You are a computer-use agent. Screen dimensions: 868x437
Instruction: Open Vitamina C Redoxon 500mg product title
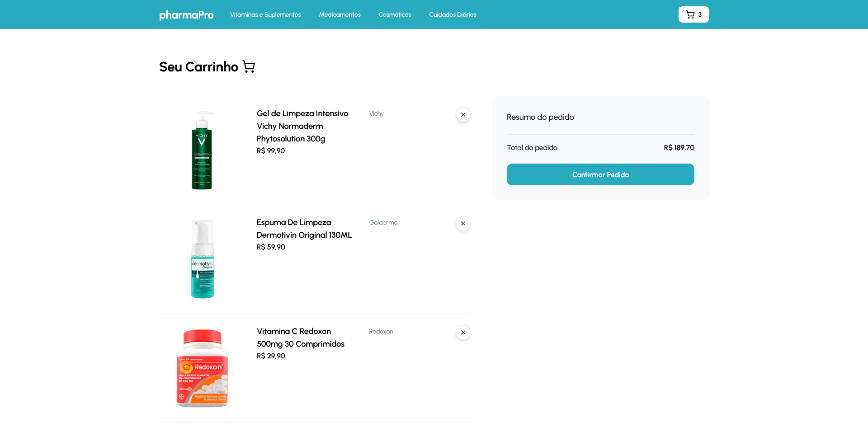coord(301,338)
